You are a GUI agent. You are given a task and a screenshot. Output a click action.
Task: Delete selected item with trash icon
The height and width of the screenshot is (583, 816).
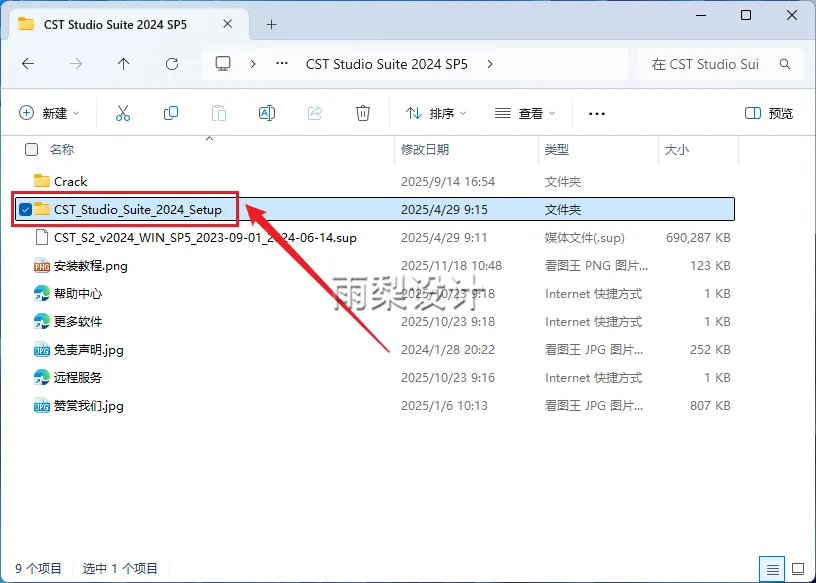(x=363, y=113)
